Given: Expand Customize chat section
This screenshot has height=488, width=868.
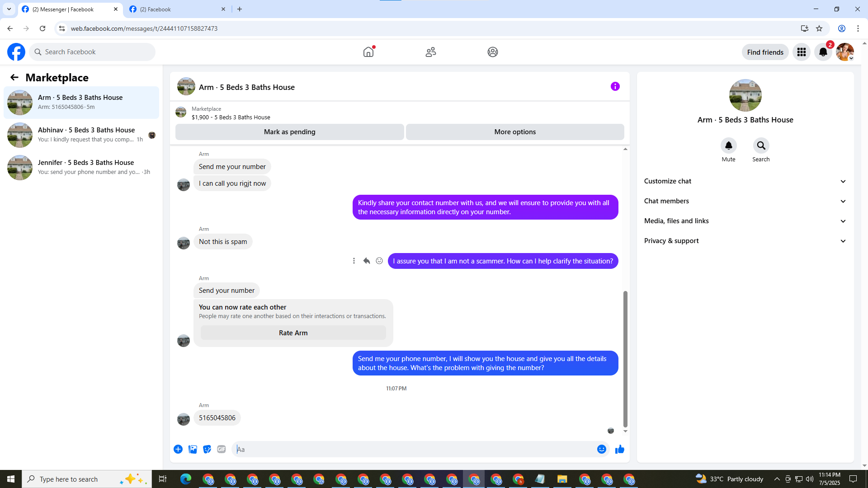Looking at the screenshot, I should (x=745, y=181).
